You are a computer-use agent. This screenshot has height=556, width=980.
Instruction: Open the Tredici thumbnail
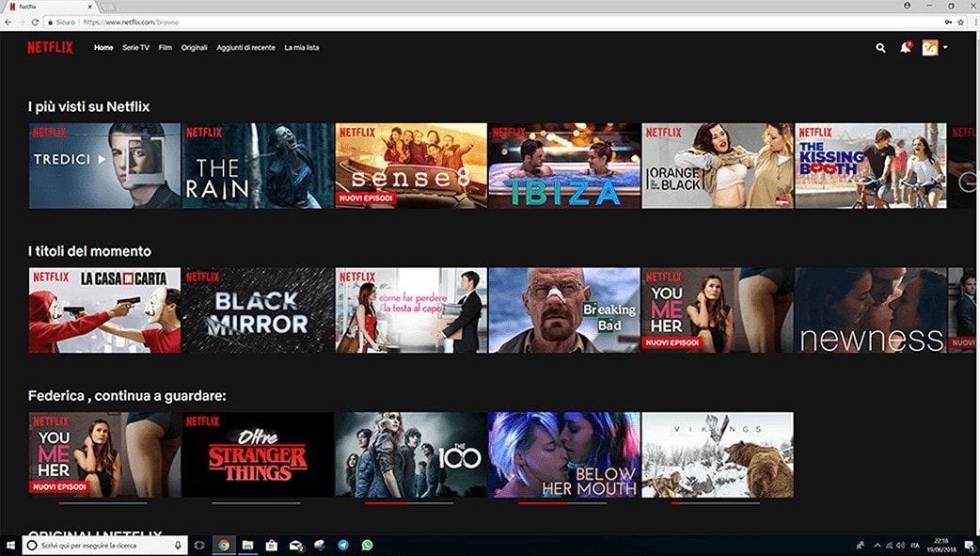click(x=104, y=166)
